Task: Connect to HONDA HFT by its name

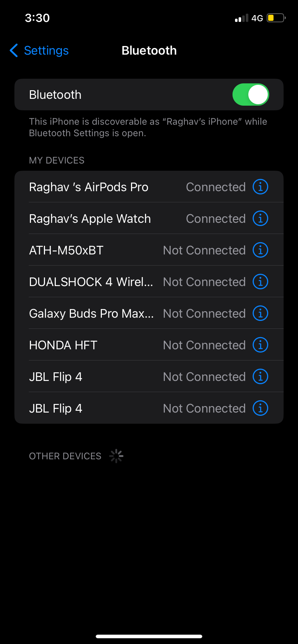Action: [63, 345]
